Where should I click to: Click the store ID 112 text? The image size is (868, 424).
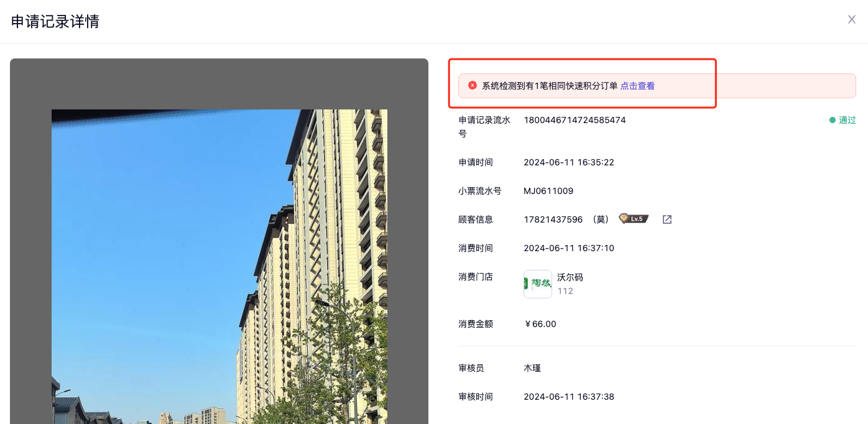(x=565, y=291)
